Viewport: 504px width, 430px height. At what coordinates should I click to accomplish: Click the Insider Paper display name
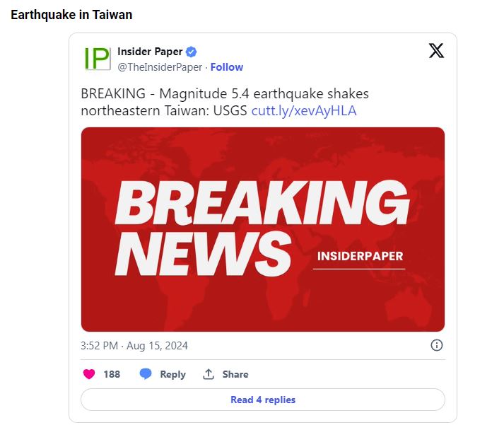click(150, 52)
